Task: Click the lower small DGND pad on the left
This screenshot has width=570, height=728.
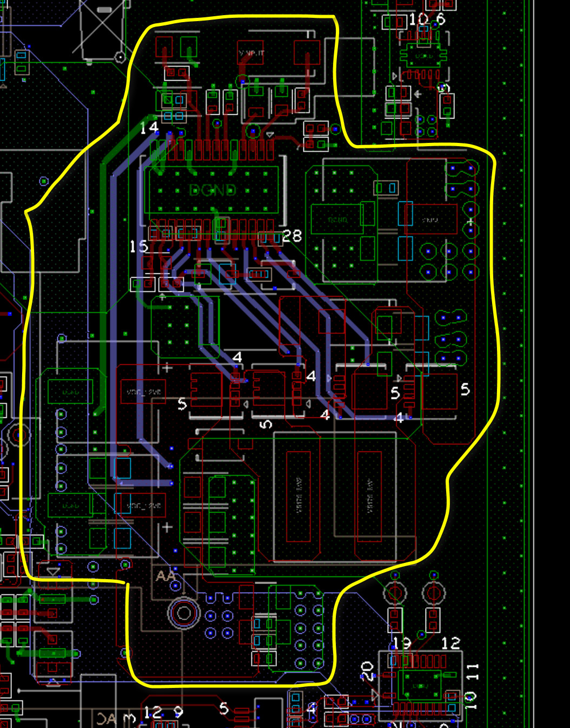Action: pyautogui.click(x=70, y=506)
